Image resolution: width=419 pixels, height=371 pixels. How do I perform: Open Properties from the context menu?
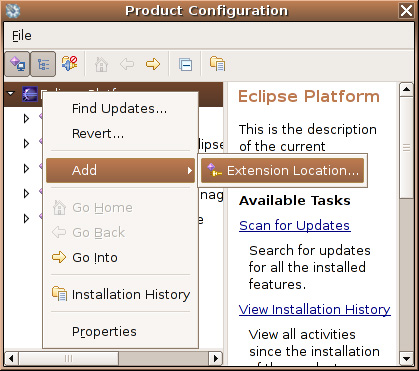pyautogui.click(x=120, y=331)
